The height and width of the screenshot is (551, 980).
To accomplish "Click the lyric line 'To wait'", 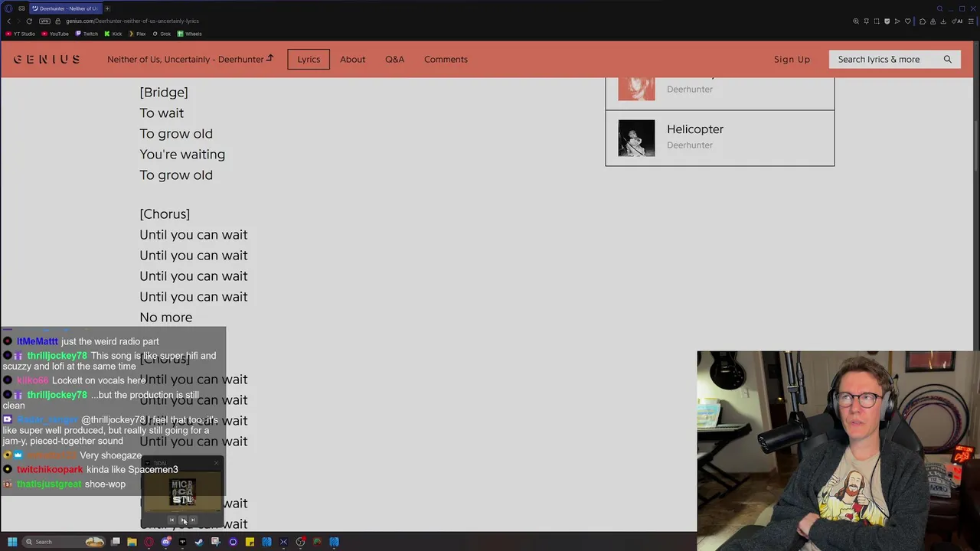I will click(162, 112).
